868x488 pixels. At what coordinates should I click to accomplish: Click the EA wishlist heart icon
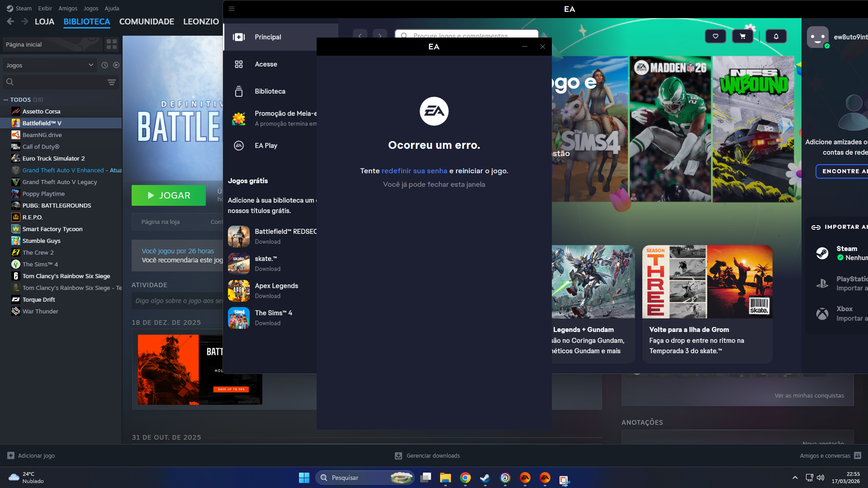point(715,36)
